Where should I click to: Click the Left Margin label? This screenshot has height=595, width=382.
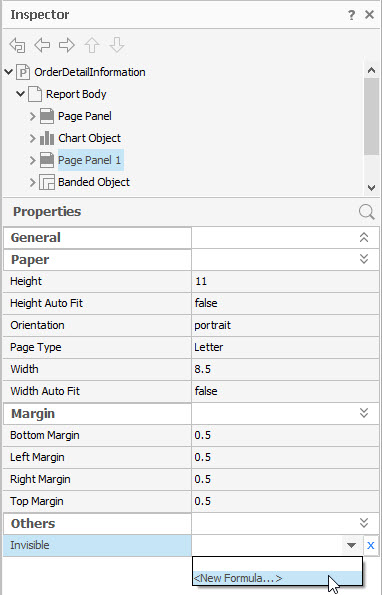(x=37, y=457)
